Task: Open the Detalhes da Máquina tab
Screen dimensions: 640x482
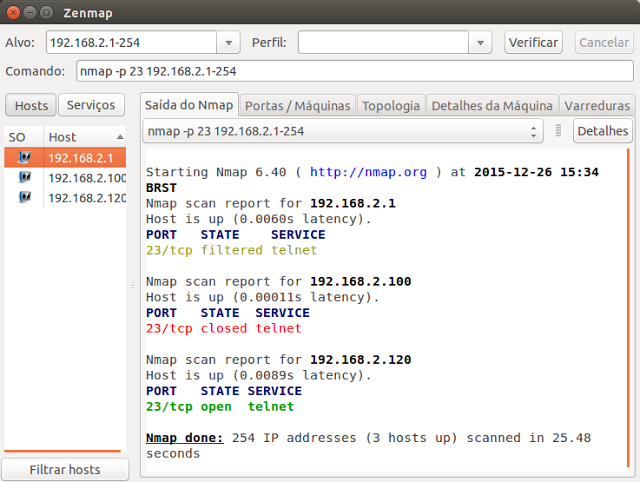Action: click(x=492, y=106)
